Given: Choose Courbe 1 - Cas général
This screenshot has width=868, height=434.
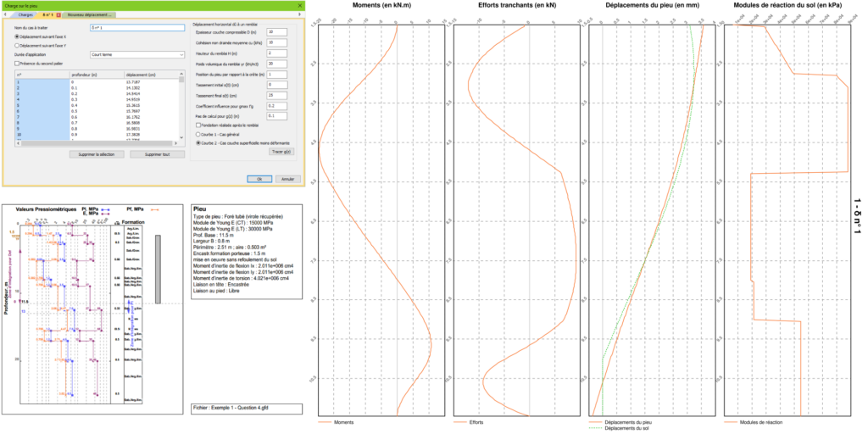Looking at the screenshot, I should point(198,134).
